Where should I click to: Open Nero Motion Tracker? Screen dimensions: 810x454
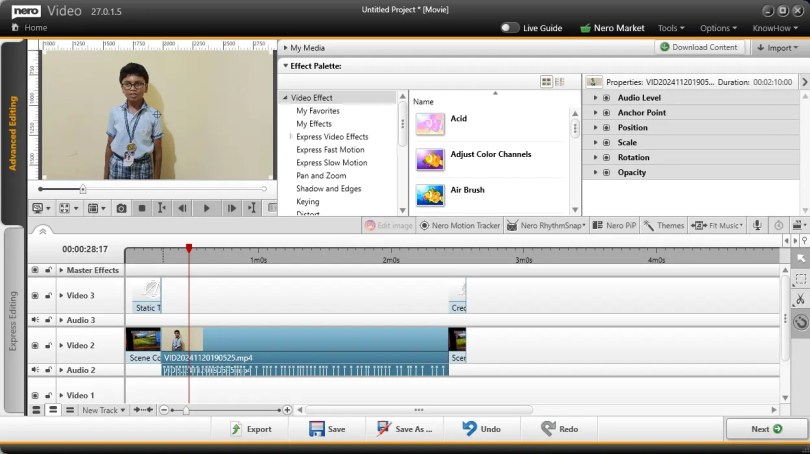(x=459, y=226)
